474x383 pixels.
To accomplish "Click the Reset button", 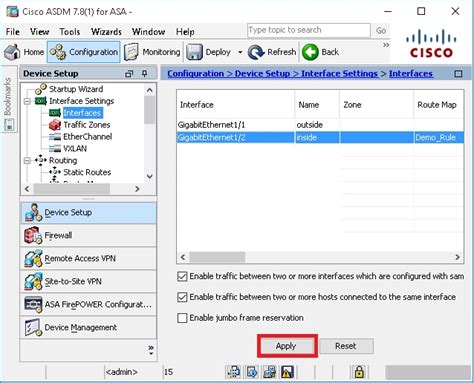I will (x=346, y=346).
